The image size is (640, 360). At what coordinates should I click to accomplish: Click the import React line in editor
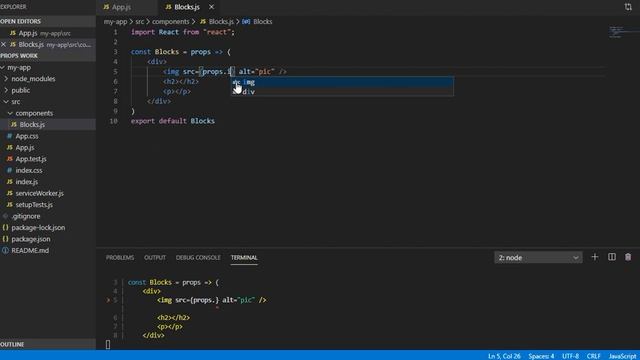pyautogui.click(x=183, y=32)
